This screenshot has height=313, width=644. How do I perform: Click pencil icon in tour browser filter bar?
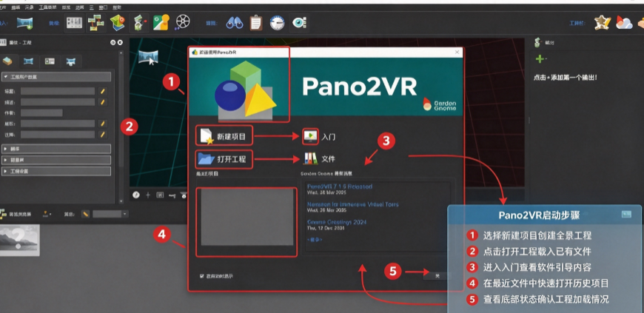[x=85, y=214]
